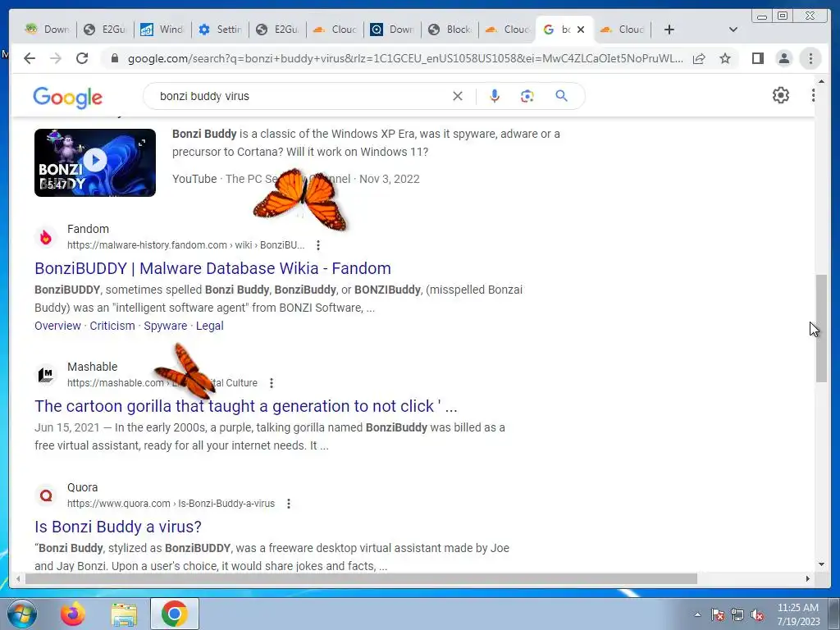Open Google quick settings gear
Viewport: 840px width, 630px height.
(781, 95)
